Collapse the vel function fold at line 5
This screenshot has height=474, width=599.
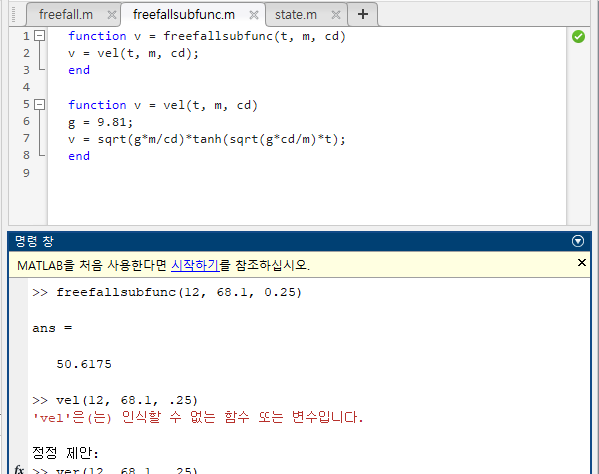[39, 105]
